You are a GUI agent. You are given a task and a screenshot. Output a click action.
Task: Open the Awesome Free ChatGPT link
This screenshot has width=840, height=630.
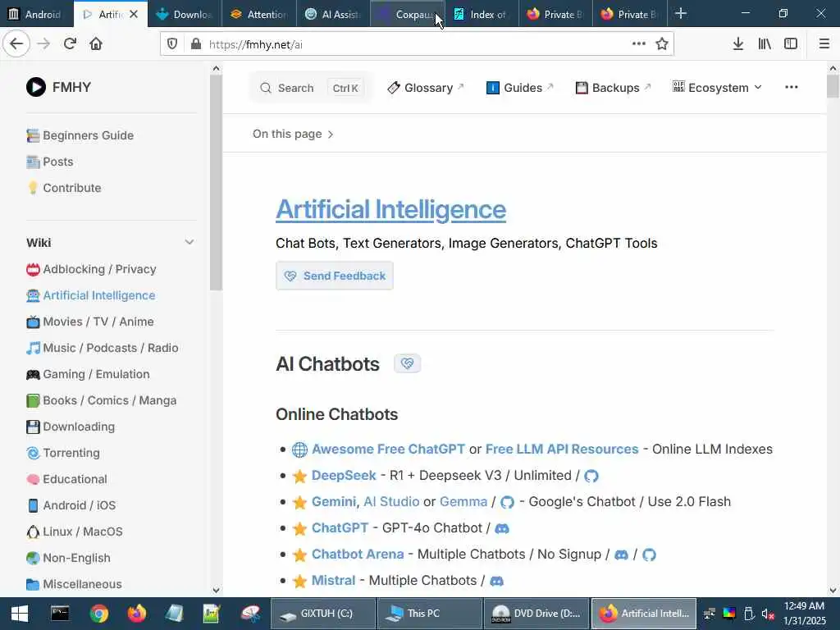coord(388,449)
